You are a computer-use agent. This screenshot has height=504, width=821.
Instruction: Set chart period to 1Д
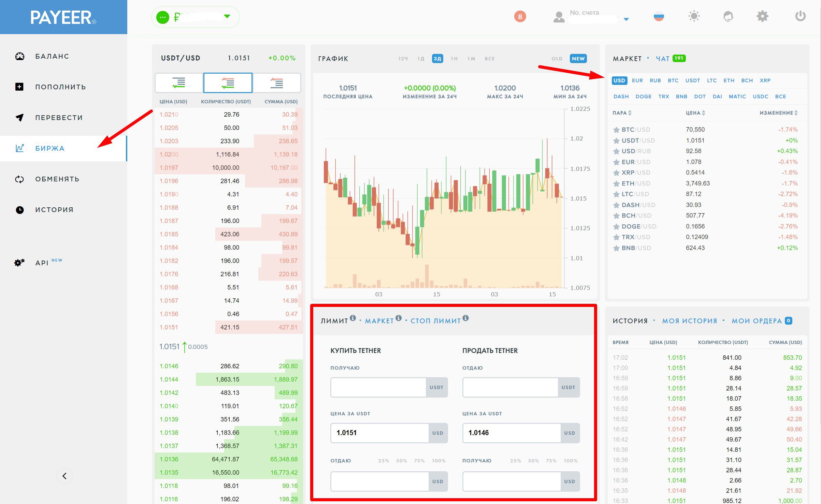[x=421, y=59]
